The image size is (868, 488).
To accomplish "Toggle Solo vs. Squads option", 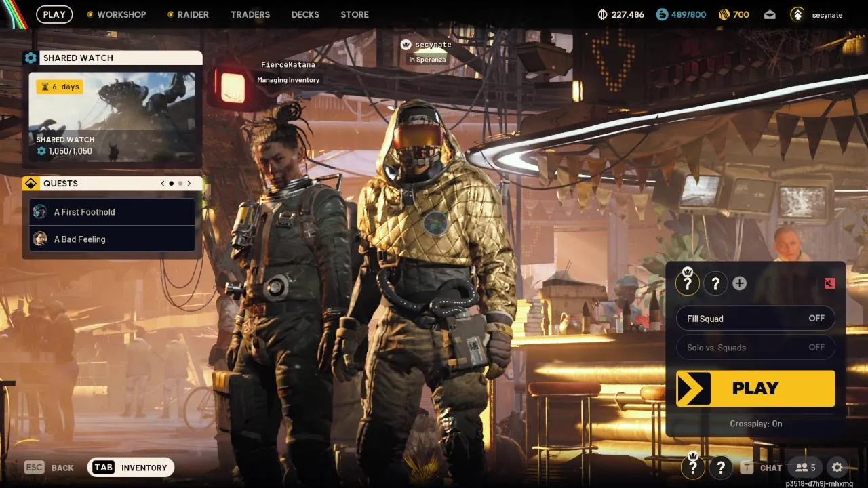I will [x=755, y=347].
